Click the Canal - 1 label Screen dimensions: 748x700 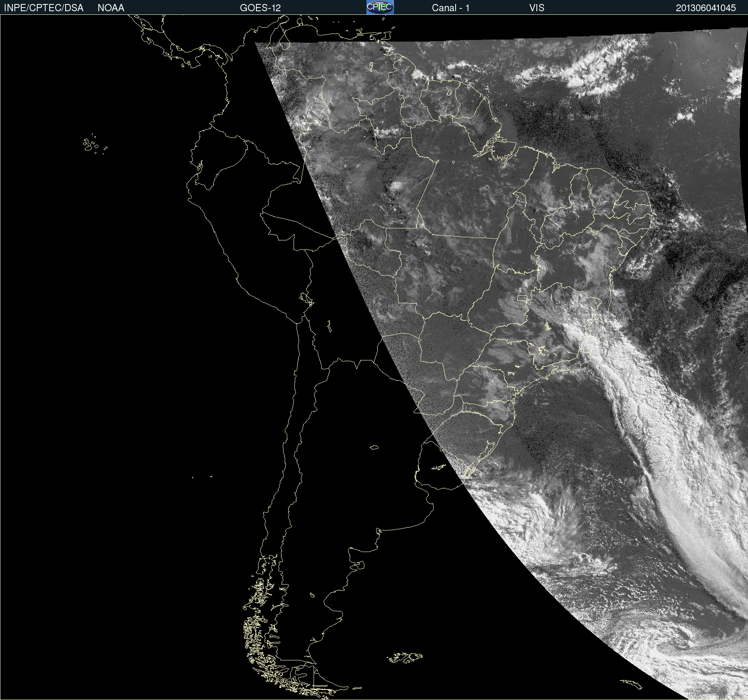(450, 8)
